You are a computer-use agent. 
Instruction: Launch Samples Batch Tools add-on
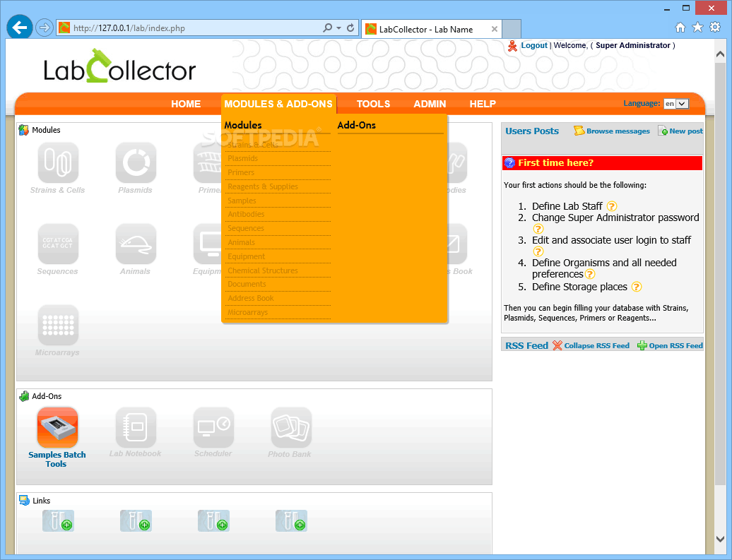57,428
